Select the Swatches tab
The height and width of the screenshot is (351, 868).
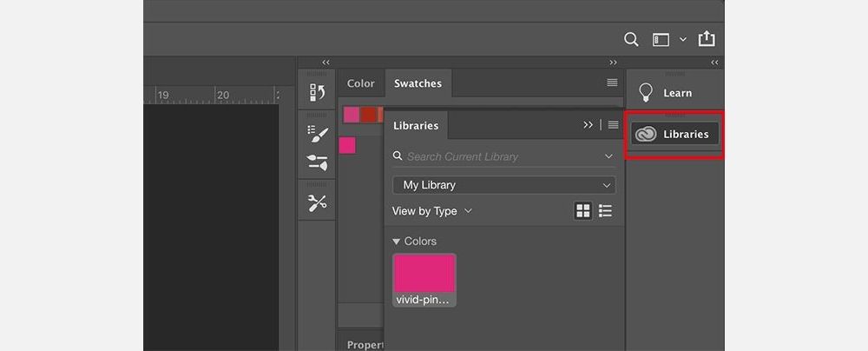click(x=418, y=83)
